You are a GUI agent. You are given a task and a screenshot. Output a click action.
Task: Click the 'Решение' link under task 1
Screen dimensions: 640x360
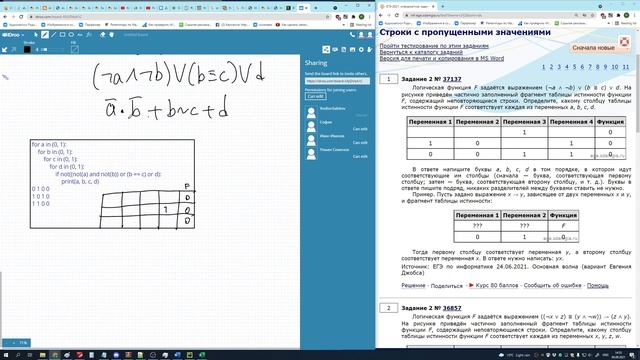click(413, 285)
